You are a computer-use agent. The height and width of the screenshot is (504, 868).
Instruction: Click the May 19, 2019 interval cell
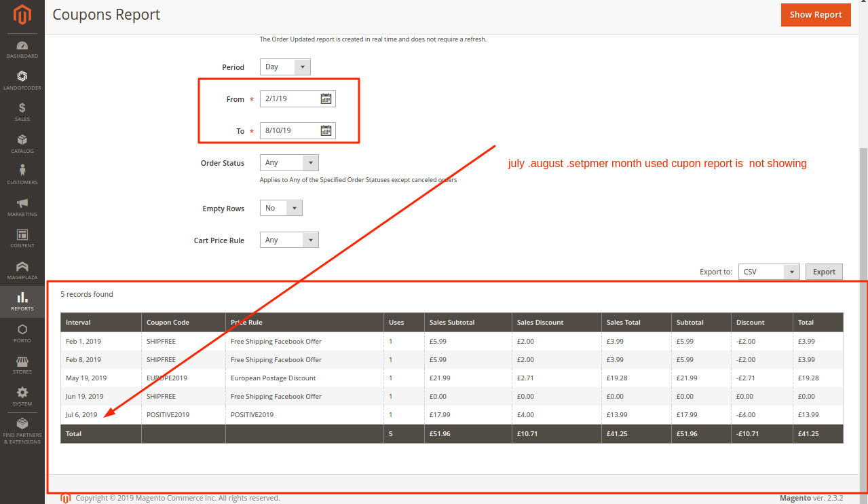pyautogui.click(x=100, y=378)
